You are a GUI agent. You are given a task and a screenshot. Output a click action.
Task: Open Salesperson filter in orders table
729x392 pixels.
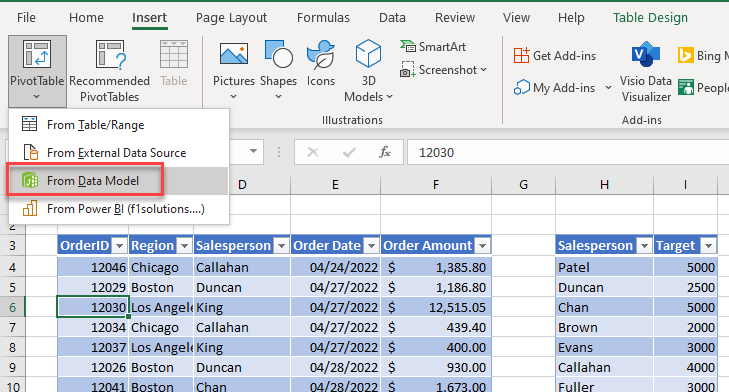point(281,246)
